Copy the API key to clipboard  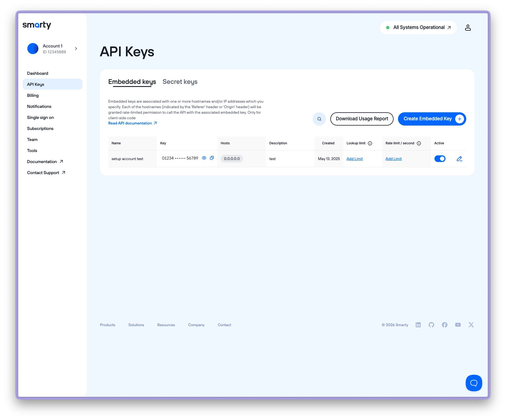coord(212,158)
